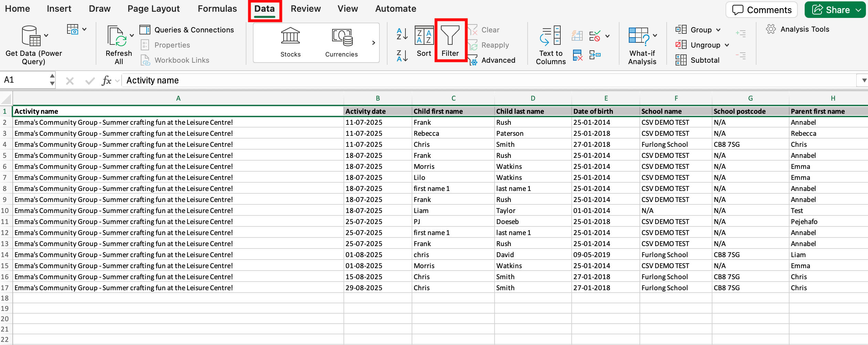Open the Sort dialog icon
This screenshot has height=345, width=868.
[424, 36]
